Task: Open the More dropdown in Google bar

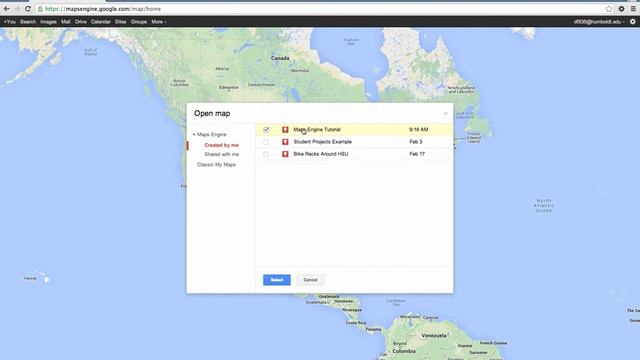Action: (159, 22)
